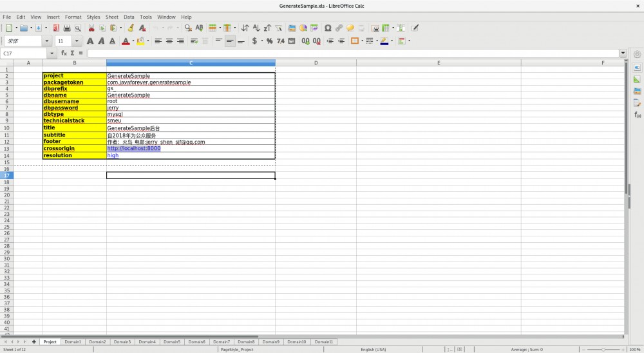Insert image icon
This screenshot has width=644, height=353.
point(292,28)
